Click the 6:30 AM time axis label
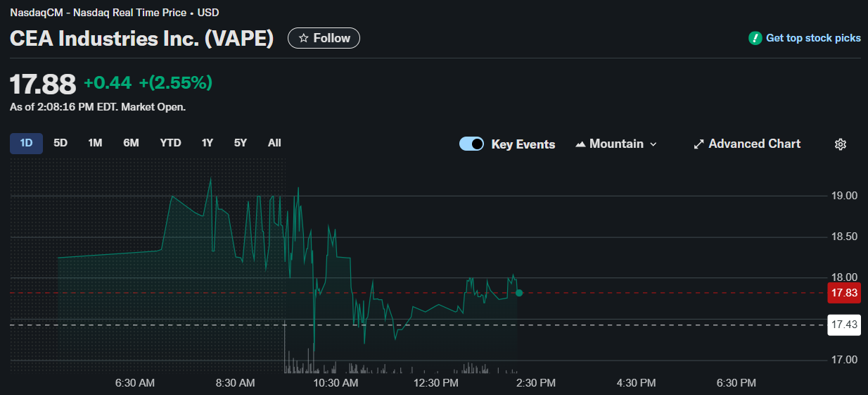 click(135, 383)
